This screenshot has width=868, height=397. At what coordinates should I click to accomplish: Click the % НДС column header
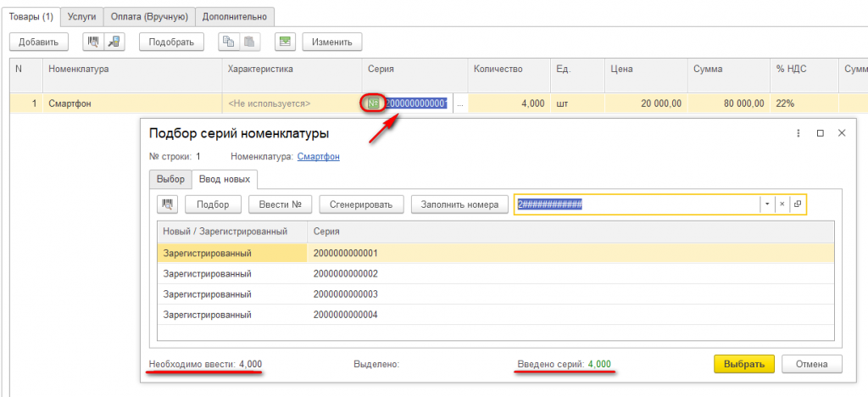point(804,75)
